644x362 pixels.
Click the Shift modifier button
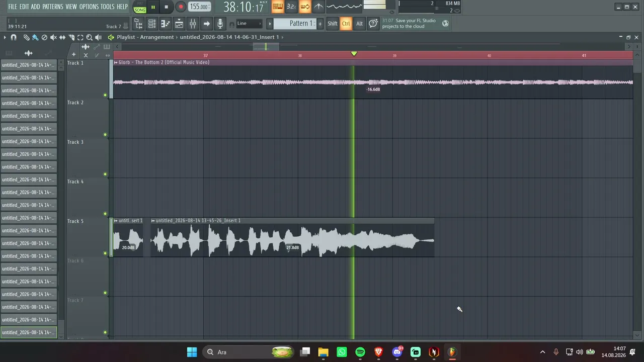(333, 24)
